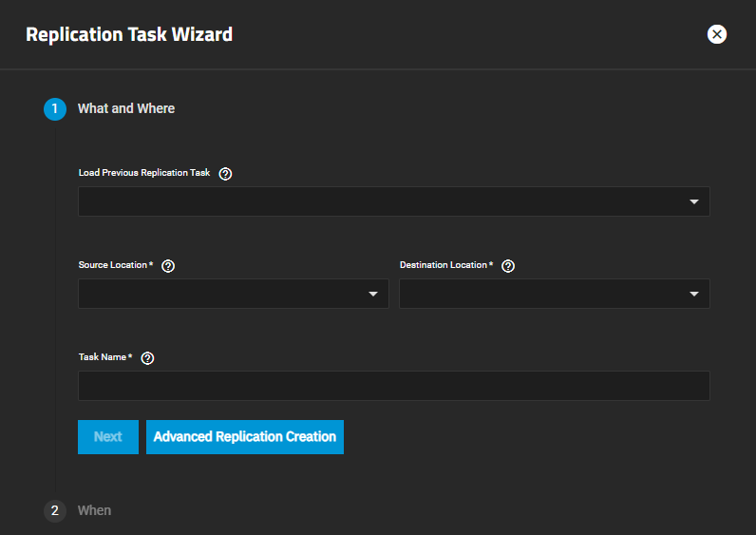Screen dimensions: 756x535
Task: Click the Load Previous Replication Task dropdown arrow
Action: click(693, 202)
